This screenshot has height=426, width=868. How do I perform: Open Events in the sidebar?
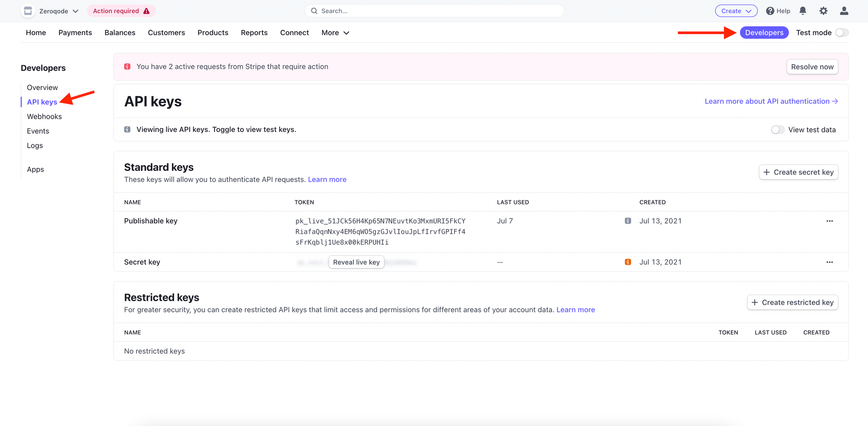click(38, 131)
